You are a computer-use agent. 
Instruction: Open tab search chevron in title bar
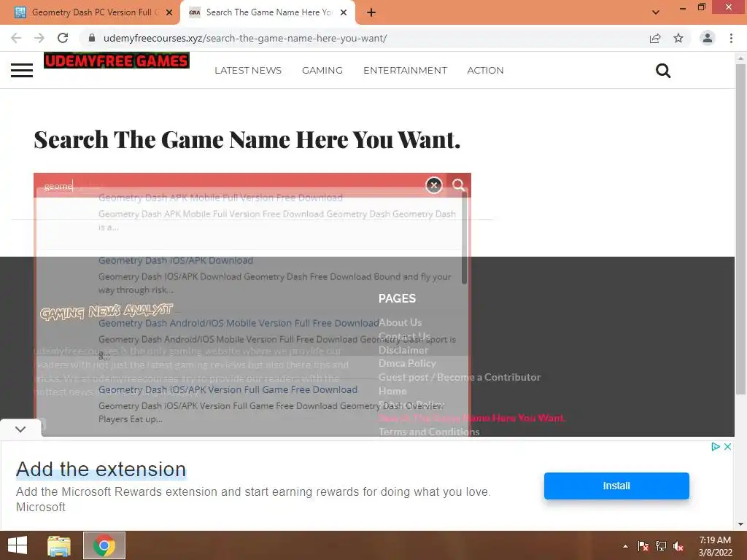[656, 12]
